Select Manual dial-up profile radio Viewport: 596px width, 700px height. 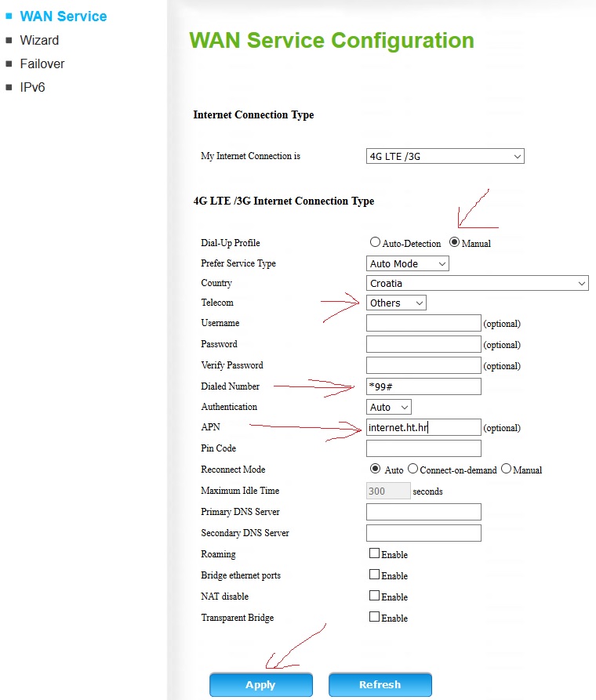click(x=454, y=243)
